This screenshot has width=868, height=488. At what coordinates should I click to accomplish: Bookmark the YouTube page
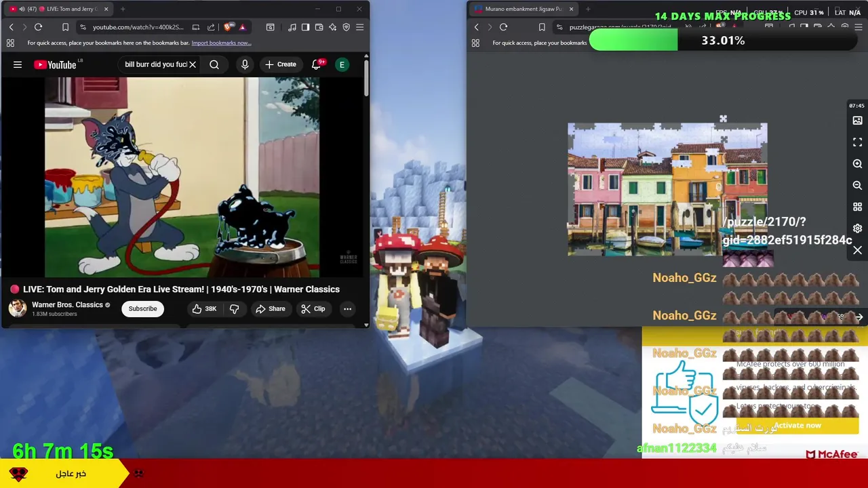click(65, 27)
